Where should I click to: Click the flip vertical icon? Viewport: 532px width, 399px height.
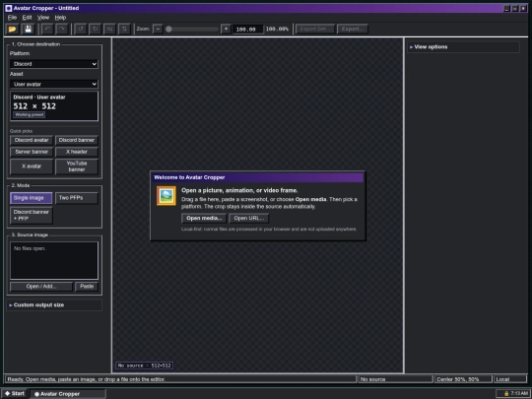pyautogui.click(x=124, y=30)
